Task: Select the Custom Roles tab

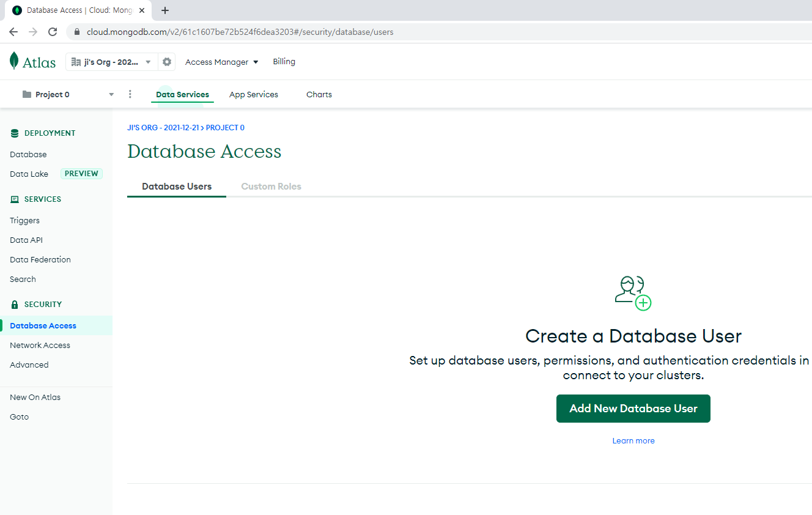Action: [271, 187]
